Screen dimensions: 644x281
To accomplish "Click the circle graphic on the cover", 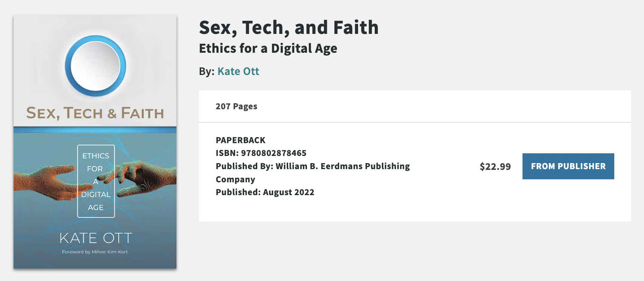I will click(95, 66).
